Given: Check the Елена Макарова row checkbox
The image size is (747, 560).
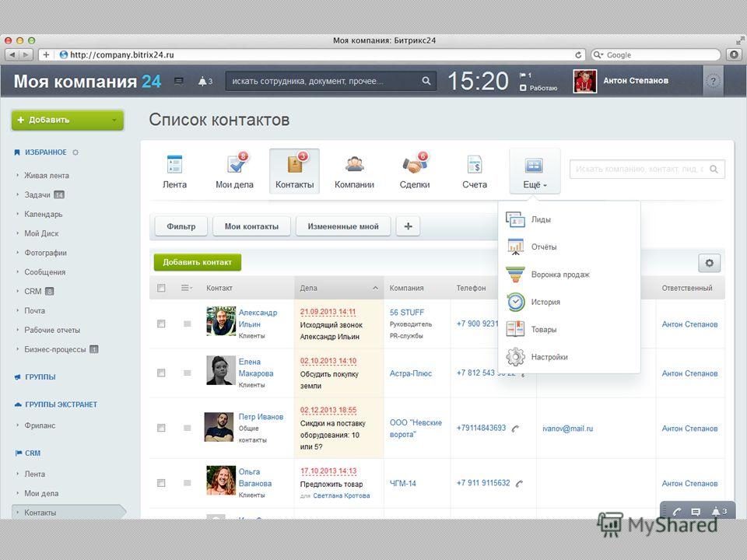Looking at the screenshot, I should 161,373.
